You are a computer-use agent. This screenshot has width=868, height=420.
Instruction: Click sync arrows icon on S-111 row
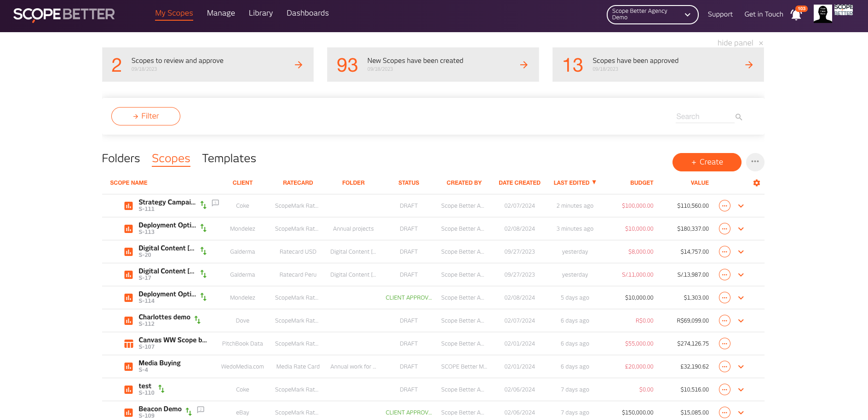203,205
